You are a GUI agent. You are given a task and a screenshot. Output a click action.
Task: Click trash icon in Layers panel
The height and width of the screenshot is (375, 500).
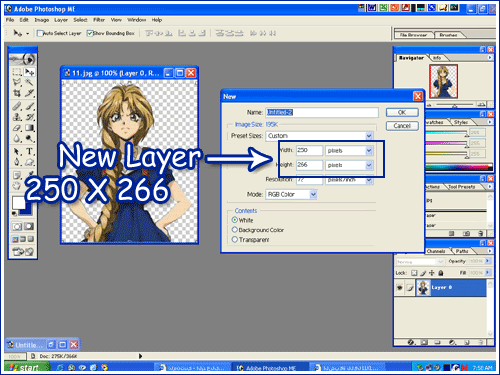coord(481,342)
